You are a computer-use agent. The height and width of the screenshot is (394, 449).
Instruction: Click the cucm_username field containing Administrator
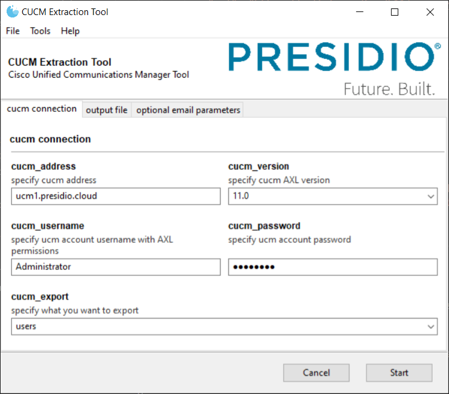116,267
